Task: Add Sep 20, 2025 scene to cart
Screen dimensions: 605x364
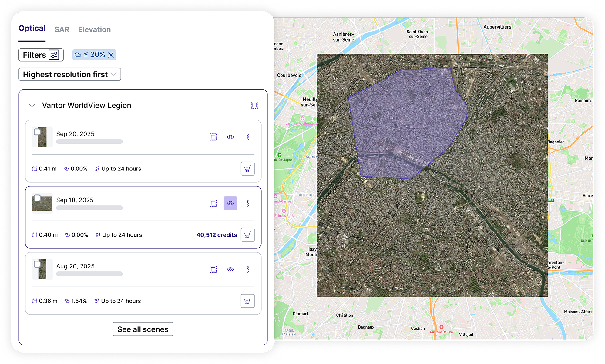Action: pyautogui.click(x=247, y=169)
